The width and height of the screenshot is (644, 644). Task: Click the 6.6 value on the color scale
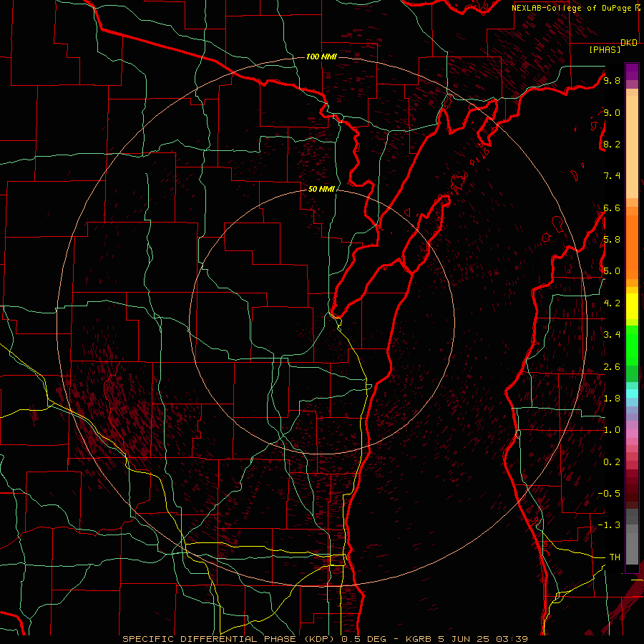click(x=612, y=208)
